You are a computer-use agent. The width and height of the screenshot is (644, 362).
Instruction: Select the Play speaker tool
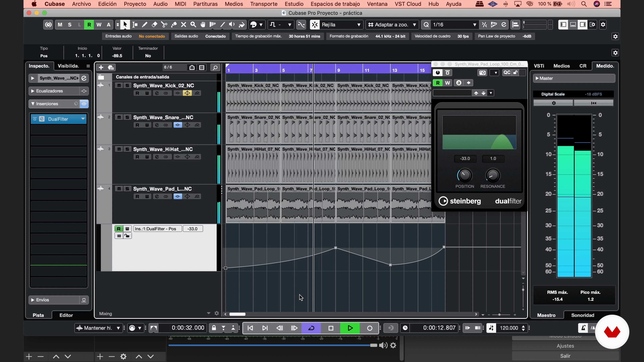pyautogui.click(x=232, y=24)
